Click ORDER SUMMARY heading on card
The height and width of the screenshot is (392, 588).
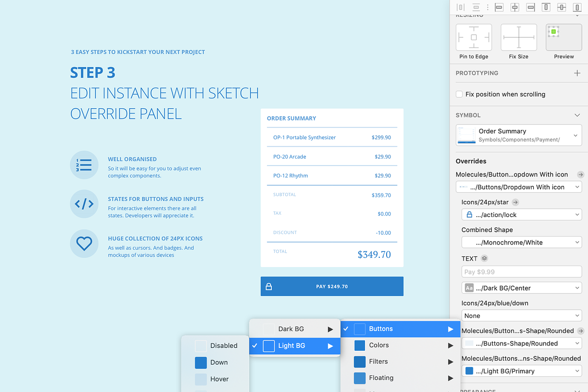click(x=292, y=118)
